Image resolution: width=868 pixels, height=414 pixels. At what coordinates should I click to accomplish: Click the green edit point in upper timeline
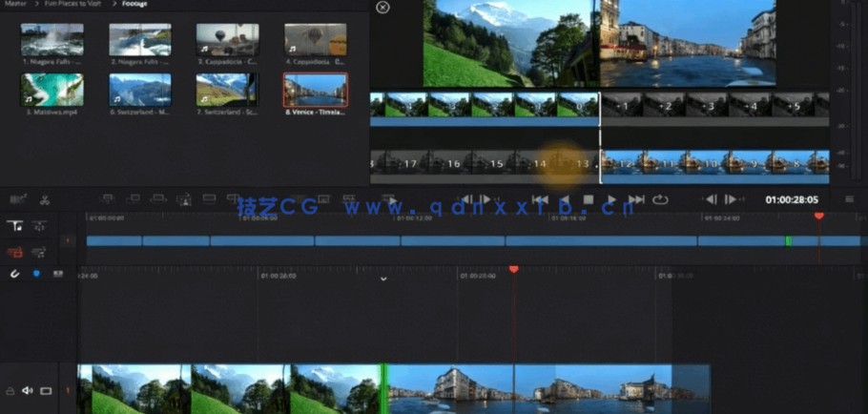coord(788,240)
